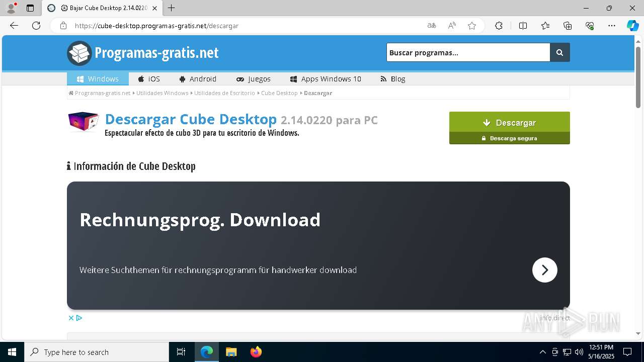This screenshot has height=362, width=644.
Task: Click the scrollbar down arrow
Action: (x=638, y=333)
